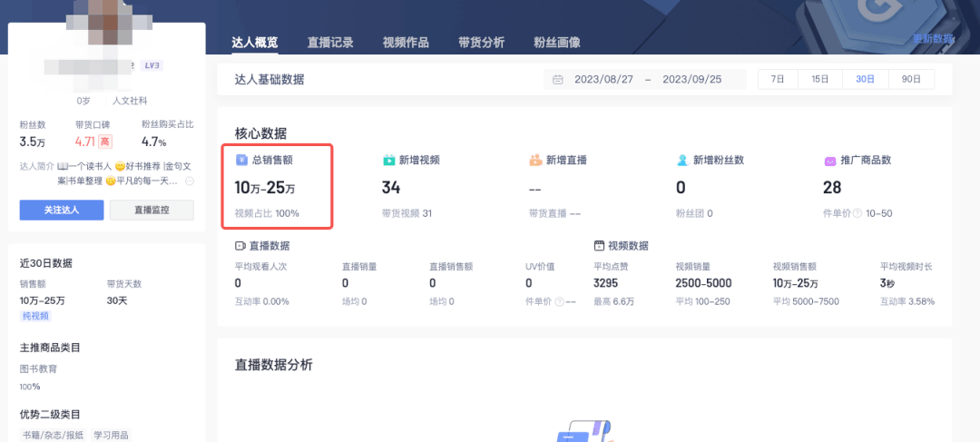Click the 平均 5000-7500 text
The image size is (980, 442).
tap(806, 301)
